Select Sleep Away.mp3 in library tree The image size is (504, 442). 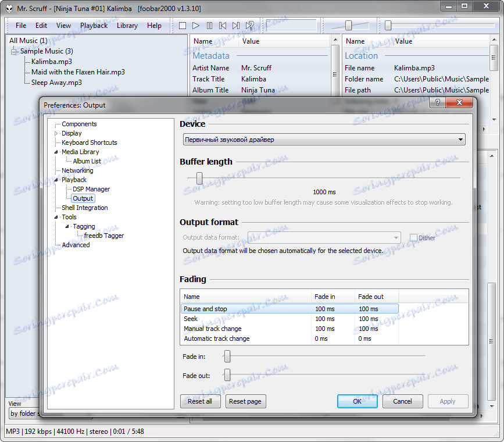[56, 83]
